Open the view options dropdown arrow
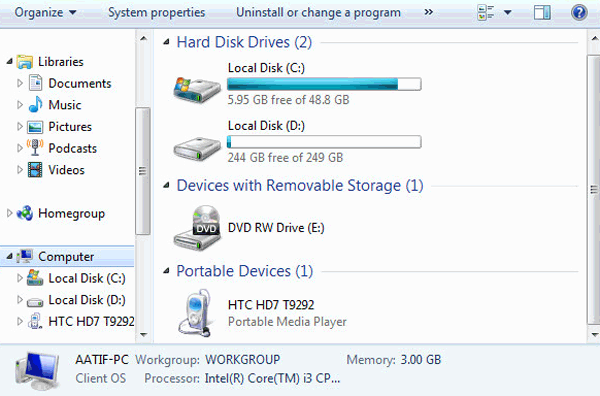This screenshot has width=600, height=396. pos(508,12)
